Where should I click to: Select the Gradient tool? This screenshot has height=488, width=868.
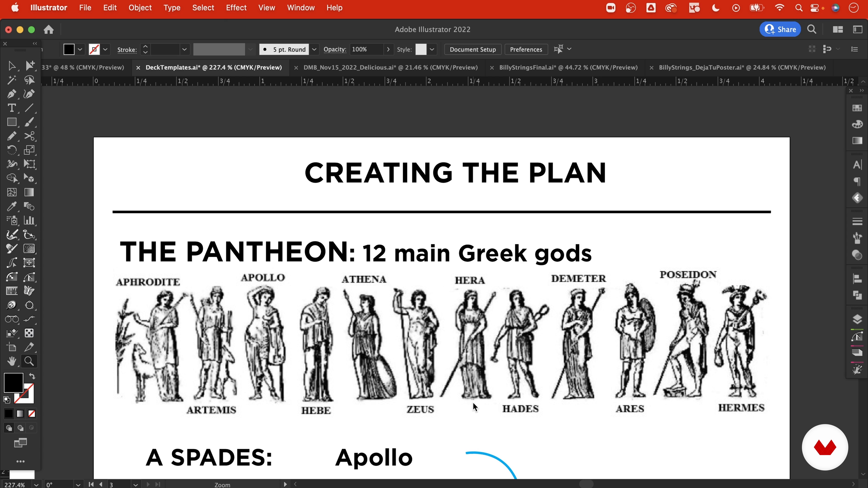click(x=30, y=192)
